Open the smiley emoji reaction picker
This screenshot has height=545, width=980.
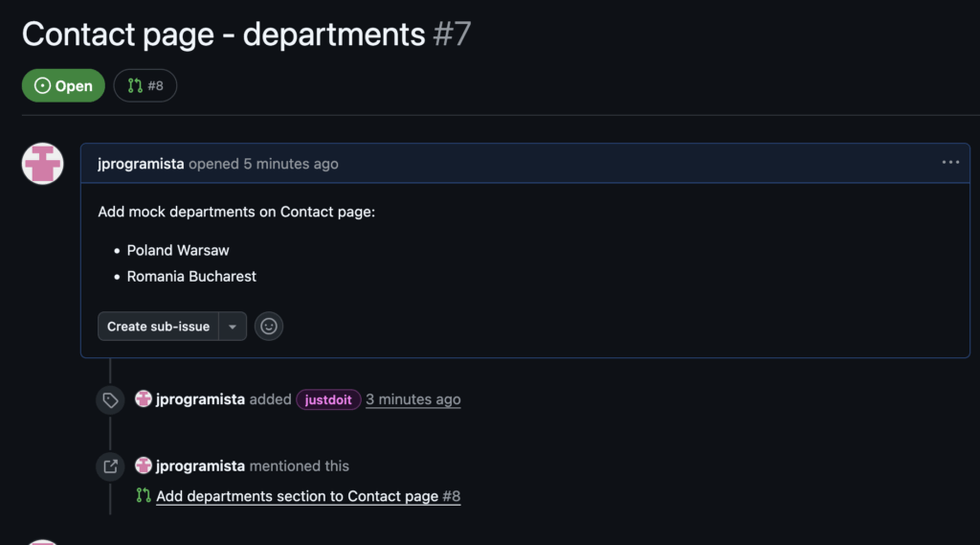coord(269,327)
